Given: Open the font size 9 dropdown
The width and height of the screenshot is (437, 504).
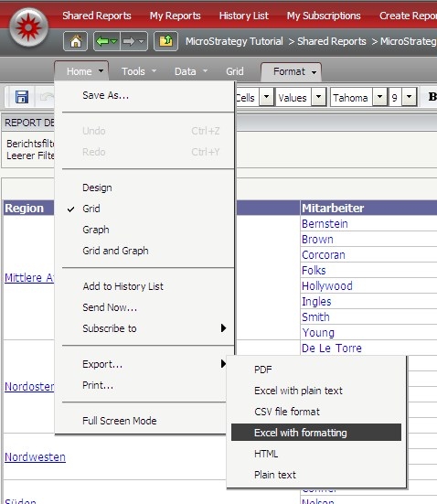Looking at the screenshot, I should (x=409, y=97).
